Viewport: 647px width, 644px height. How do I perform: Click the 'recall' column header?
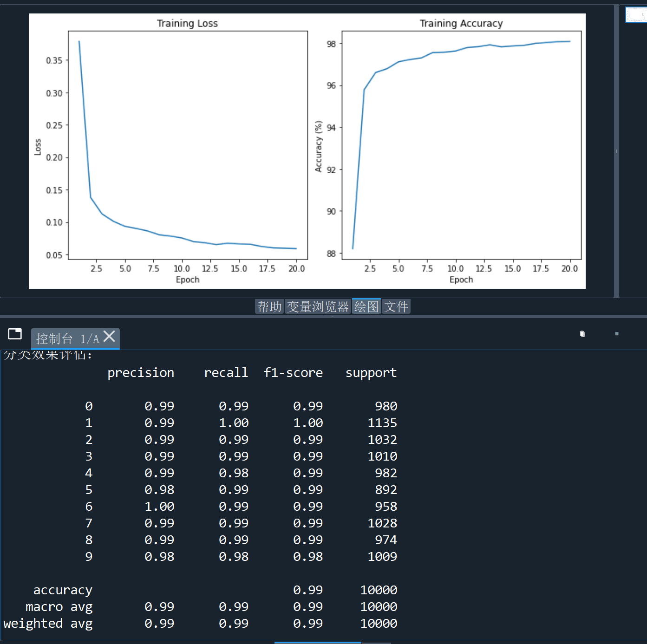point(226,373)
